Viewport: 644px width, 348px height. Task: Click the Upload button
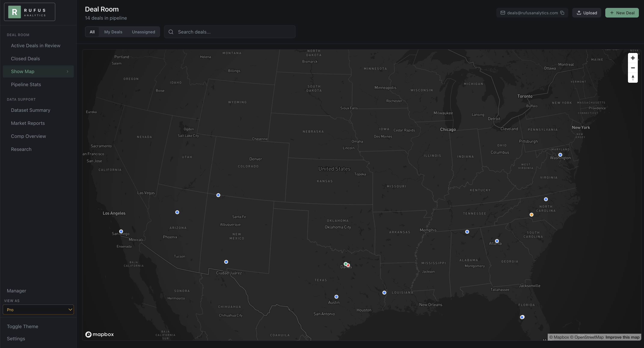(x=587, y=13)
